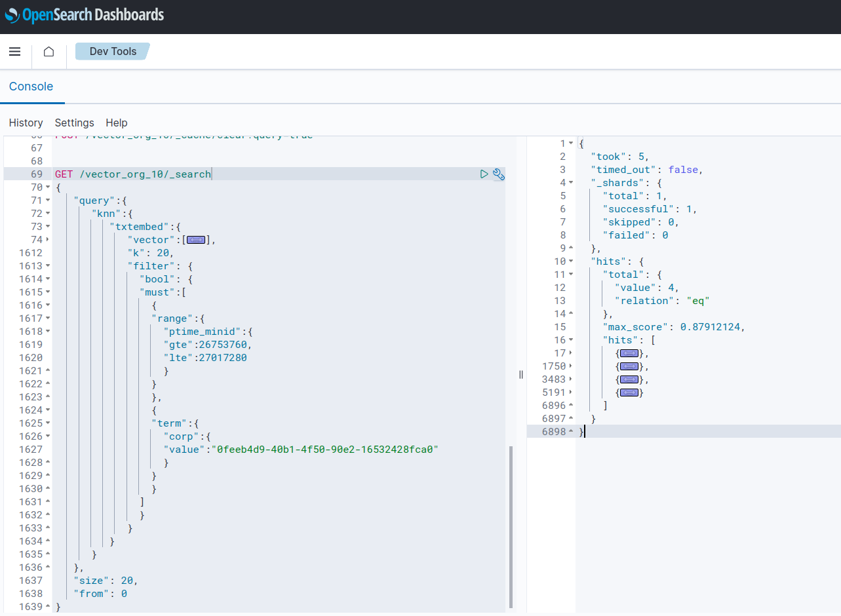Open the hamburger navigation menu
The height and width of the screenshot is (616, 841).
click(x=15, y=52)
